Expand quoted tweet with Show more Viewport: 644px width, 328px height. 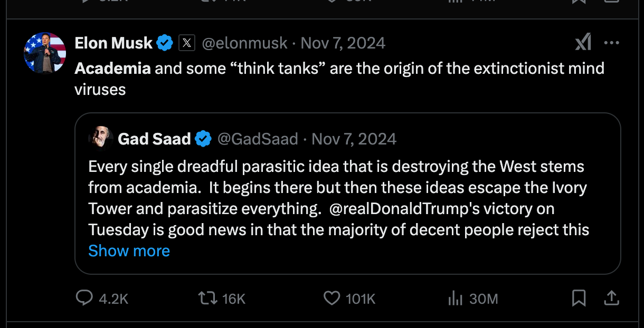tap(129, 250)
